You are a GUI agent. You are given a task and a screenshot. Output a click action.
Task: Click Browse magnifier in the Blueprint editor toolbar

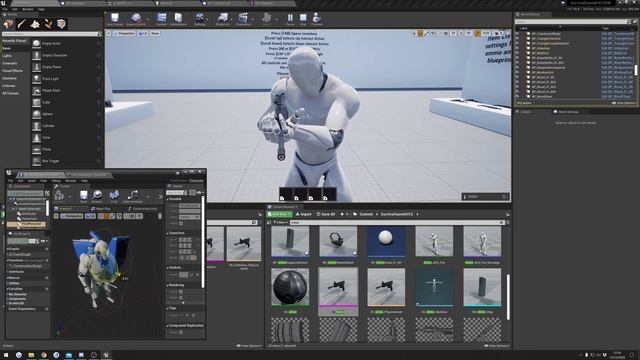tap(97, 196)
